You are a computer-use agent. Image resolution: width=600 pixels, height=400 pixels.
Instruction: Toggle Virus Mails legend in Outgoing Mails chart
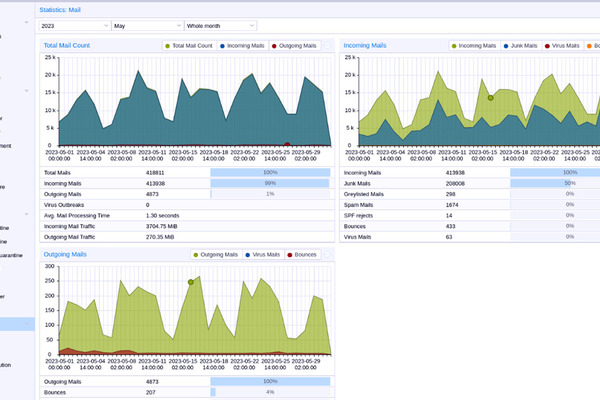(263, 255)
